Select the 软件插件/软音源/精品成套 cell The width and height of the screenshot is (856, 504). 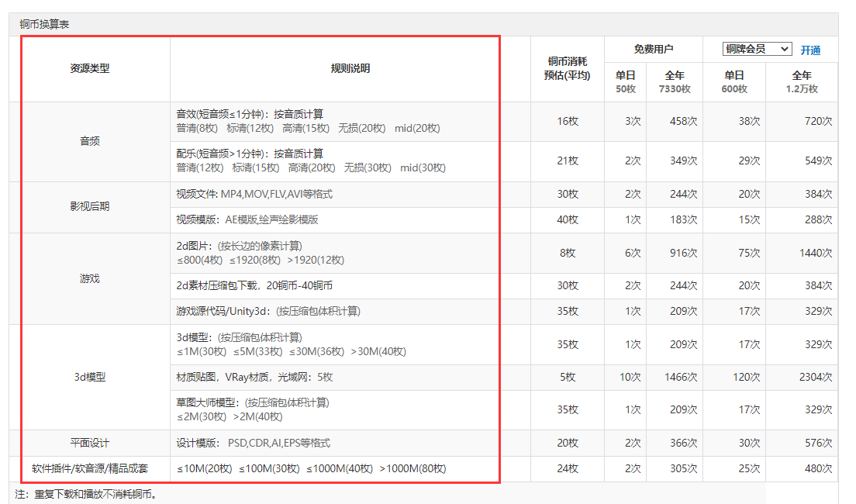[89, 468]
